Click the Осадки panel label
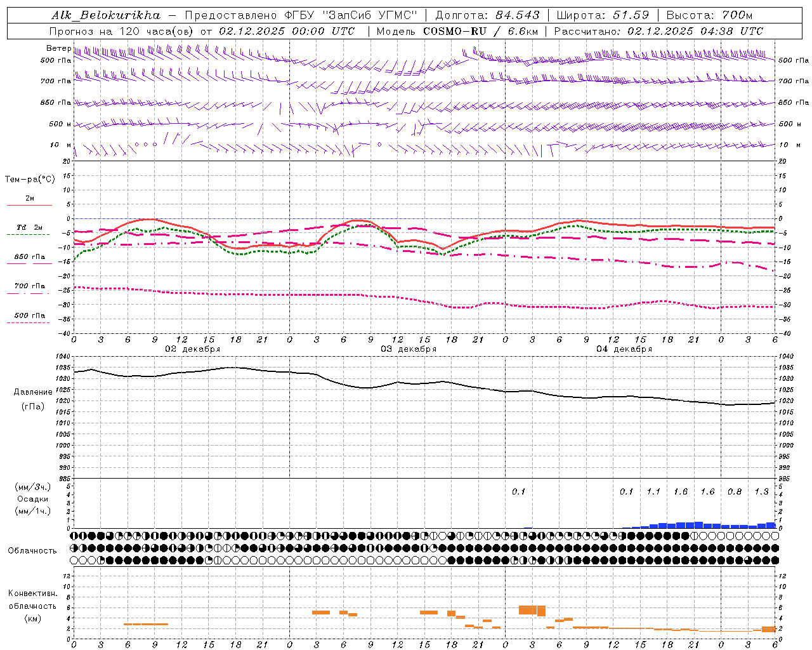This screenshot has height=650, width=812. click(x=33, y=499)
